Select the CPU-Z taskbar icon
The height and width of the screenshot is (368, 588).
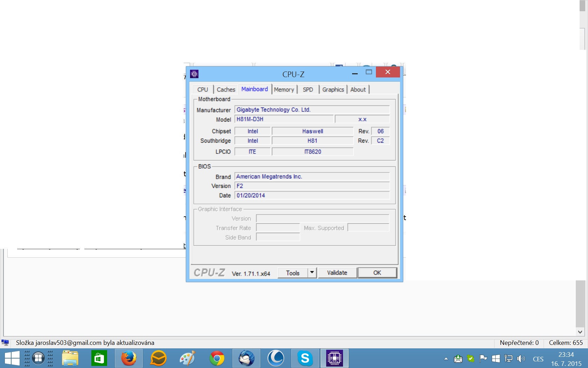click(x=335, y=358)
